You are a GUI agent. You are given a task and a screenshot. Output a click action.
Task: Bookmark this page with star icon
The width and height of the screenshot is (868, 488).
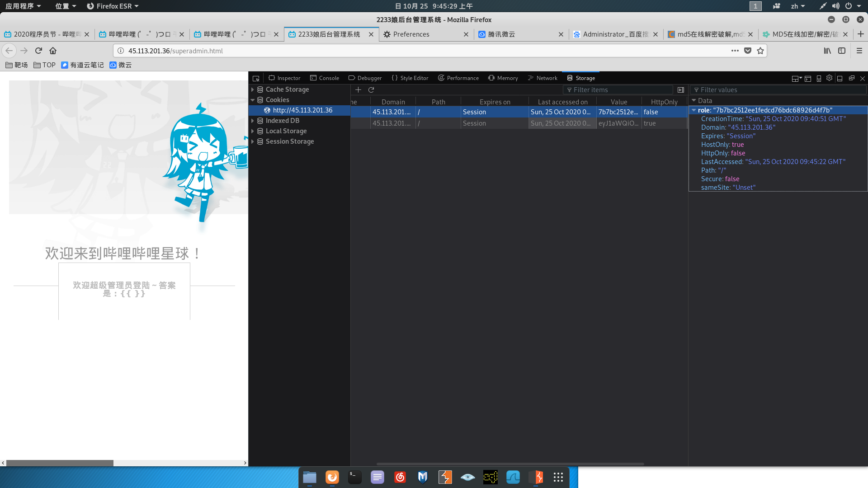tap(760, 51)
